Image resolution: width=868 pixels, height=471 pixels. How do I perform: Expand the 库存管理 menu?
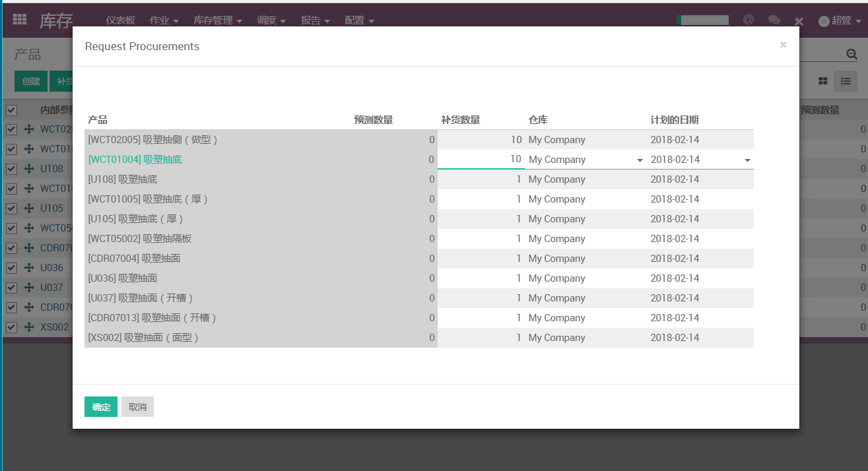(x=217, y=20)
